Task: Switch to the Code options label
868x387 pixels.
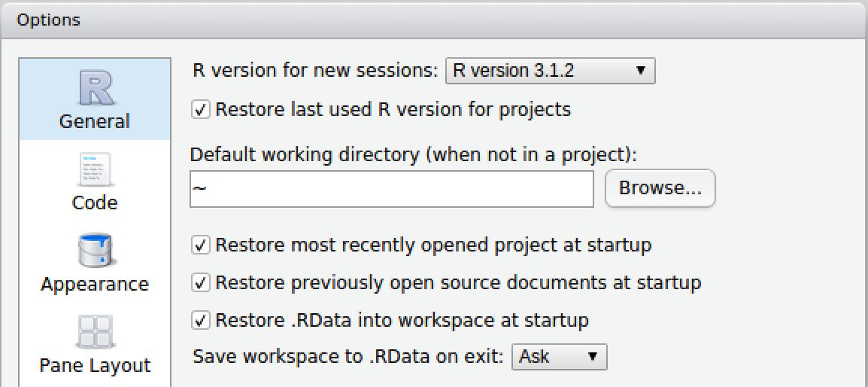Action: click(x=95, y=203)
